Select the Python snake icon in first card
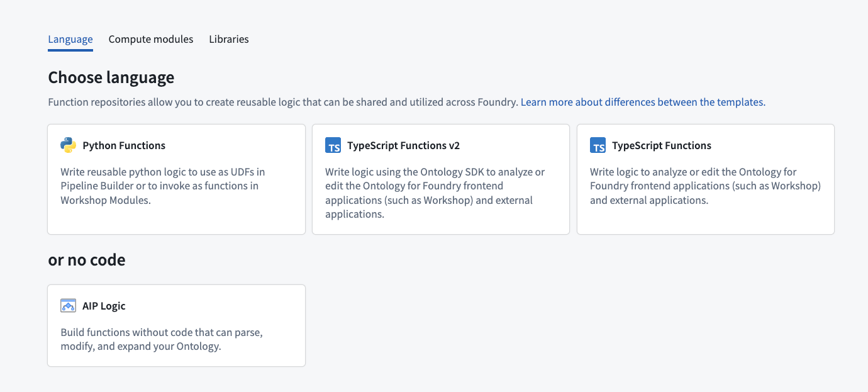 coord(69,145)
